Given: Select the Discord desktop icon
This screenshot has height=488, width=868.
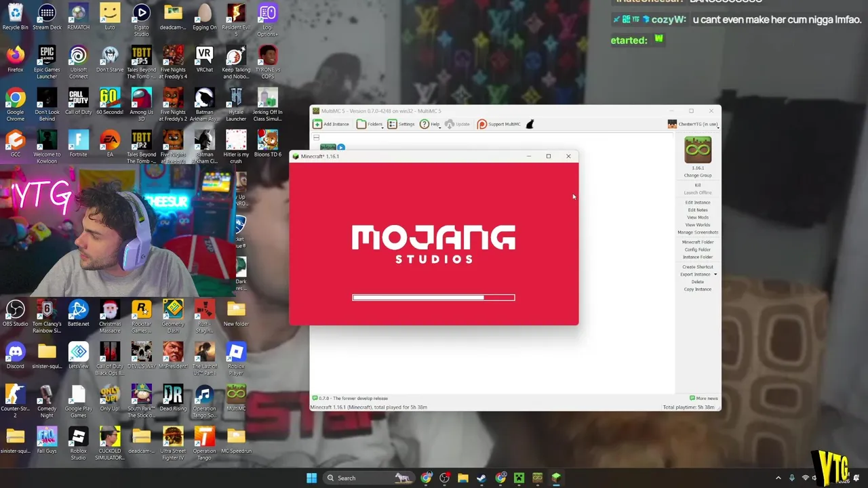Looking at the screenshot, I should pos(15,357).
